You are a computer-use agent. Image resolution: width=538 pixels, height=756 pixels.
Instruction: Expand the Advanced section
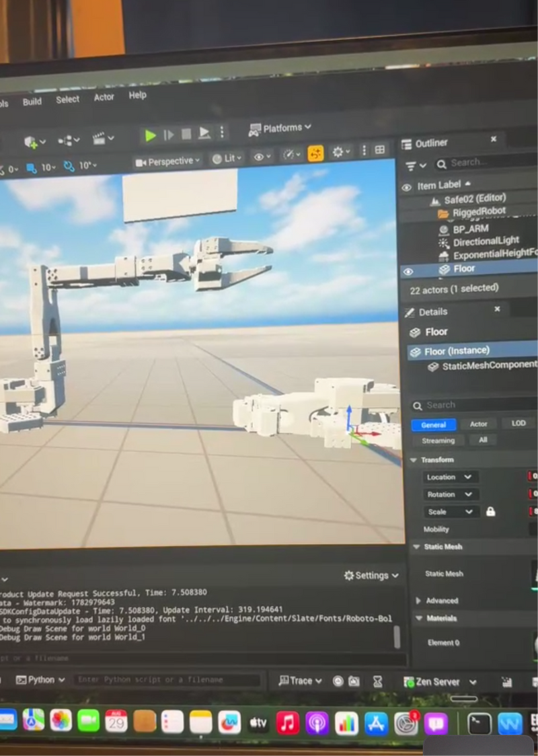[418, 601]
